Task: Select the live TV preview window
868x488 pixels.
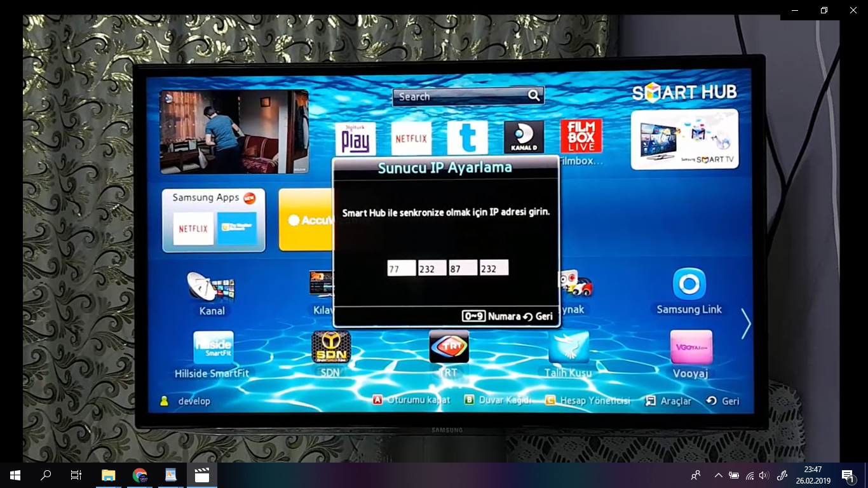Action: [234, 132]
